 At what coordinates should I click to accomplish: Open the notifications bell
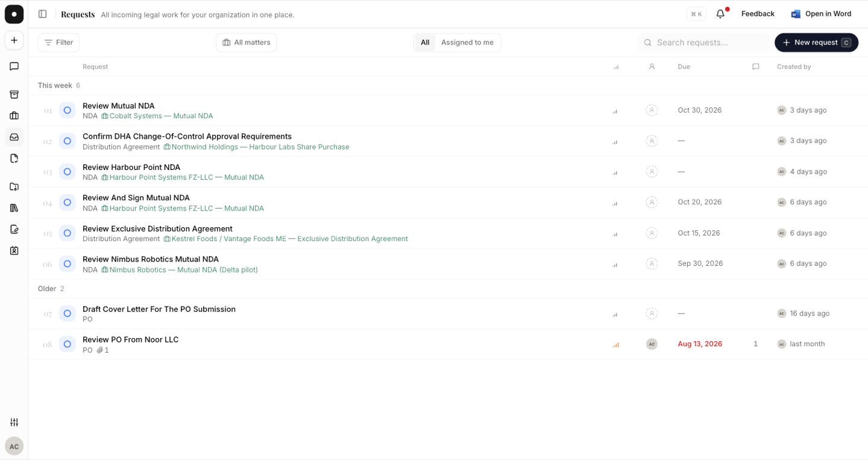(720, 14)
